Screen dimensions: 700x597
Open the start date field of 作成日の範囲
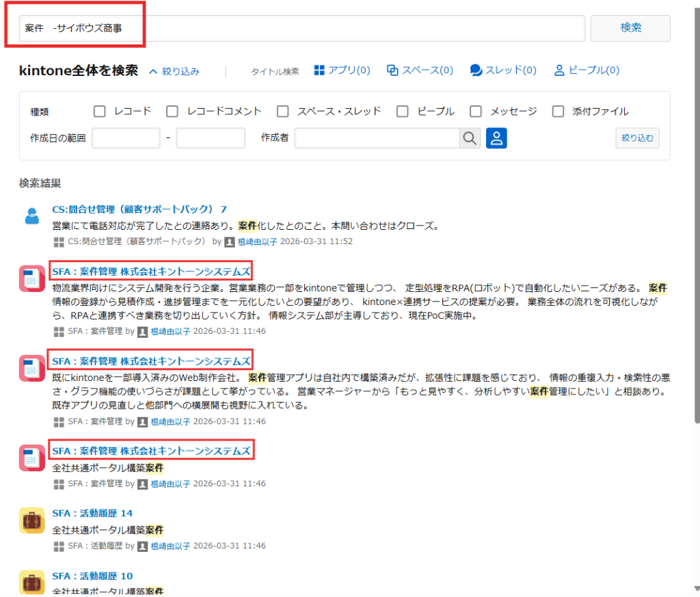click(126, 138)
